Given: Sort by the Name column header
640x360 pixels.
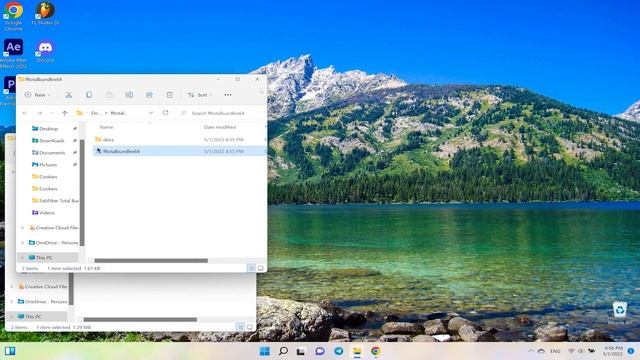Looking at the screenshot, I should tap(107, 127).
